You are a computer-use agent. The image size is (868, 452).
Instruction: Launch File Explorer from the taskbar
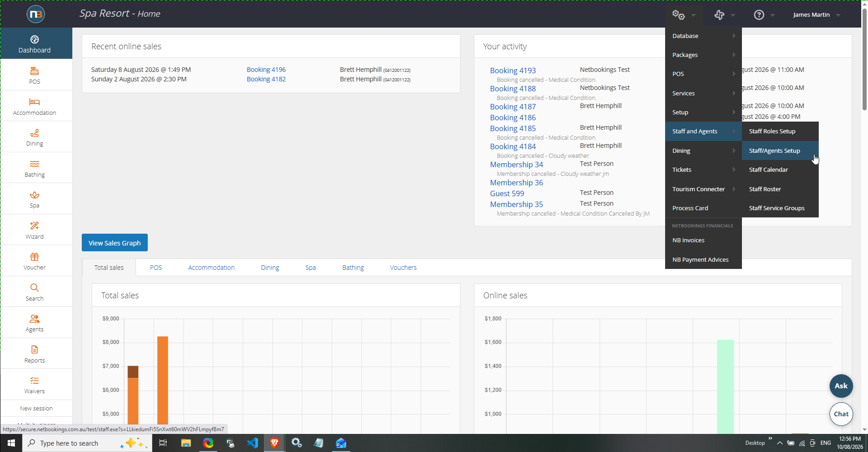pos(186,443)
